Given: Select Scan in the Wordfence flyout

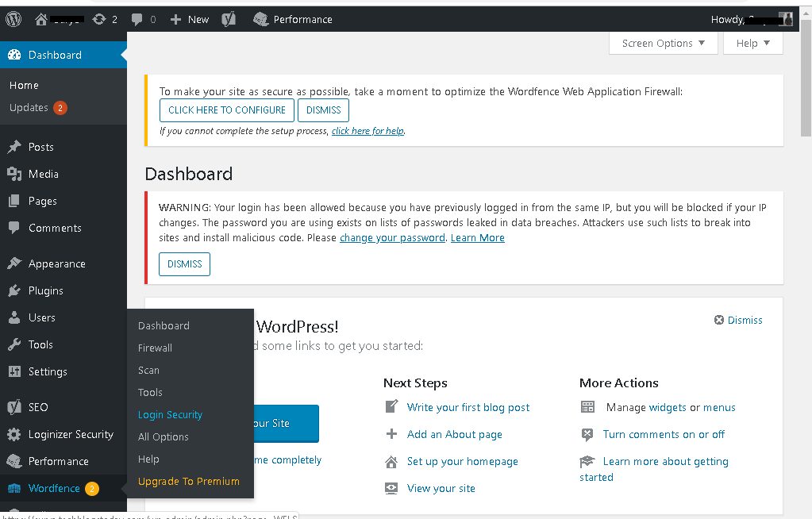Looking at the screenshot, I should (x=148, y=371).
